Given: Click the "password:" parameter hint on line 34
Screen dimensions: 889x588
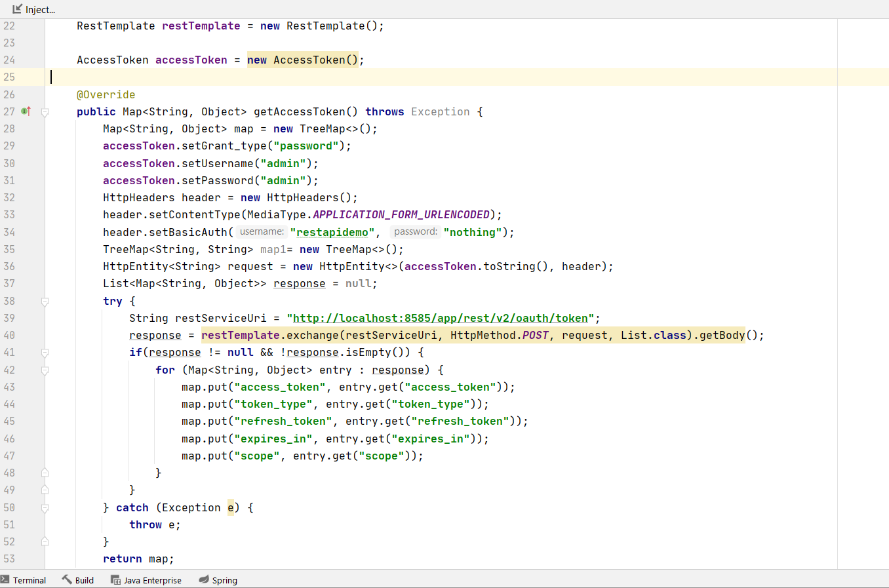Looking at the screenshot, I should coord(416,231).
